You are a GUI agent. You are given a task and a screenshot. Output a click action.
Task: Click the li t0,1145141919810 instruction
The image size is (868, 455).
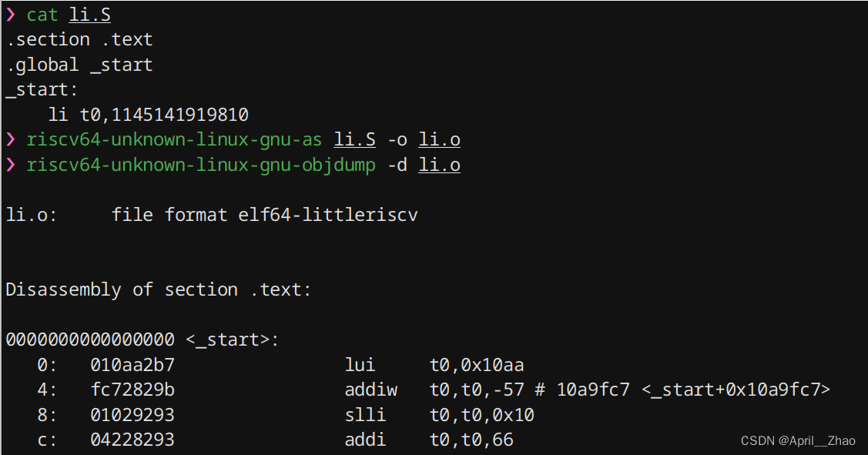pyautogui.click(x=149, y=115)
